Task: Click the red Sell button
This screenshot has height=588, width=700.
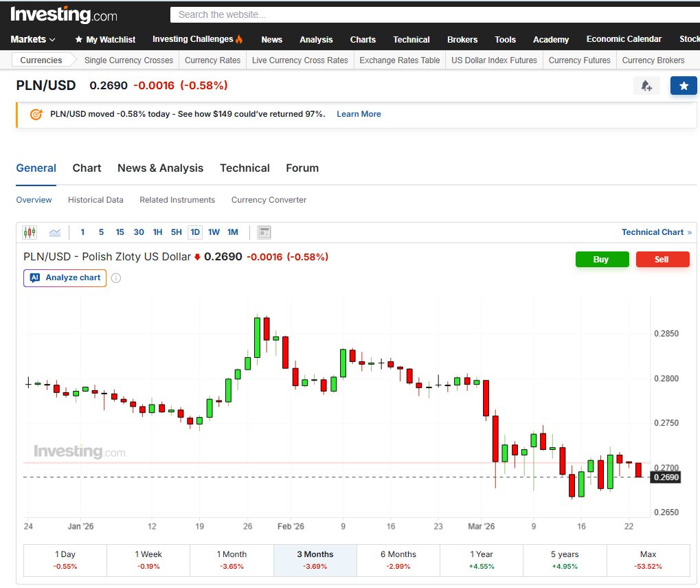Action: [662, 260]
